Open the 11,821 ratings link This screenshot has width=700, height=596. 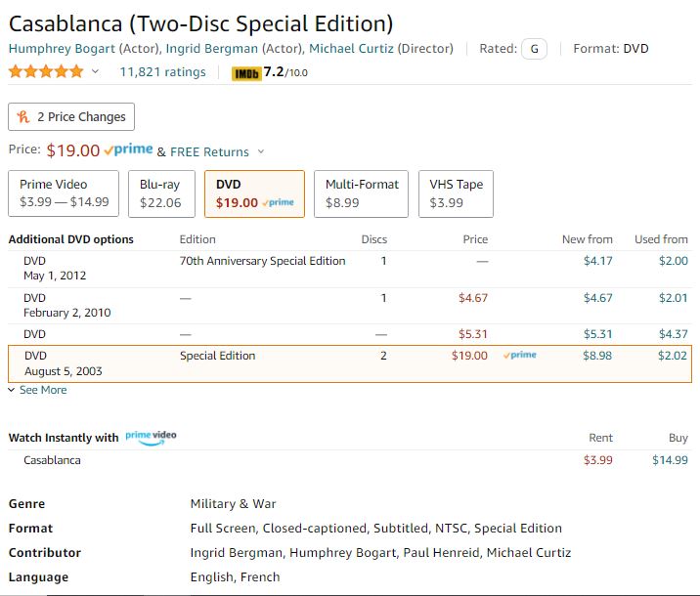(162, 72)
